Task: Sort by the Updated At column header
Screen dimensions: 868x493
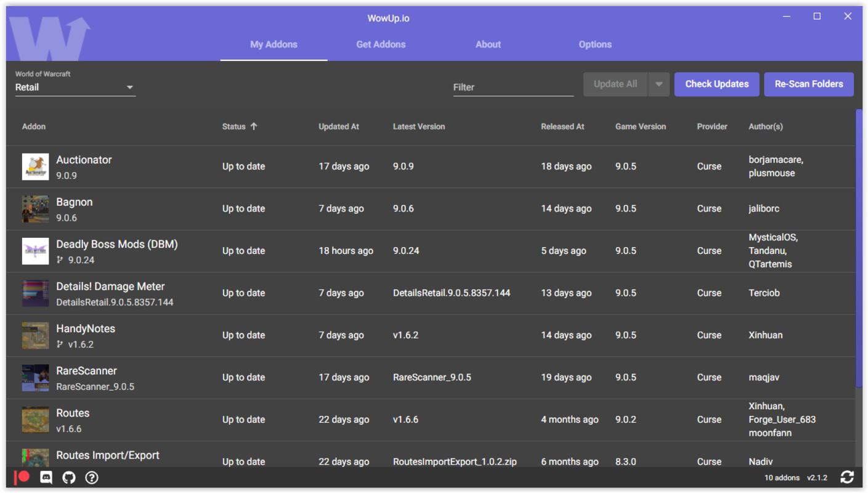Action: (339, 126)
